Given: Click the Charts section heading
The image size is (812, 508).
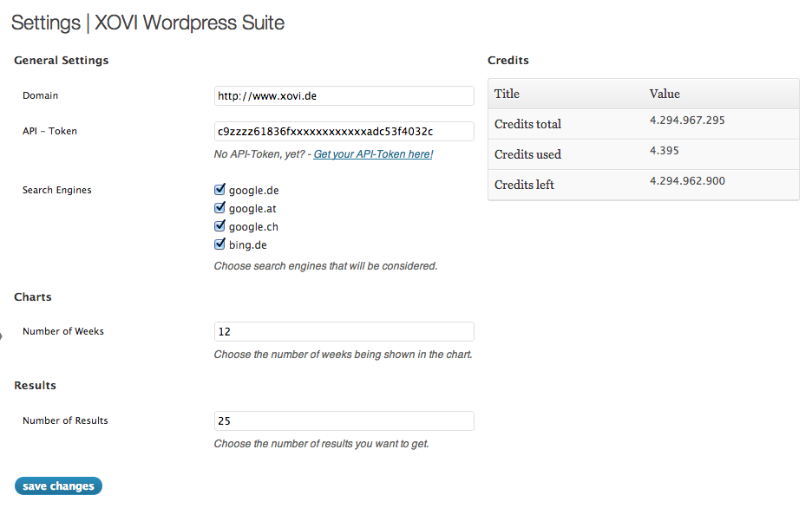Looking at the screenshot, I should pyautogui.click(x=33, y=297).
